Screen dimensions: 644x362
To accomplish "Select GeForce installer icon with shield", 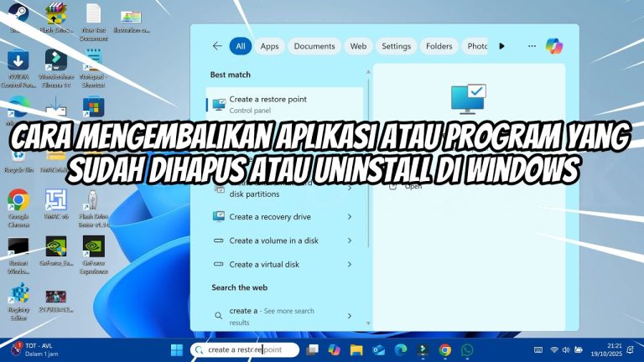I will (56, 251).
